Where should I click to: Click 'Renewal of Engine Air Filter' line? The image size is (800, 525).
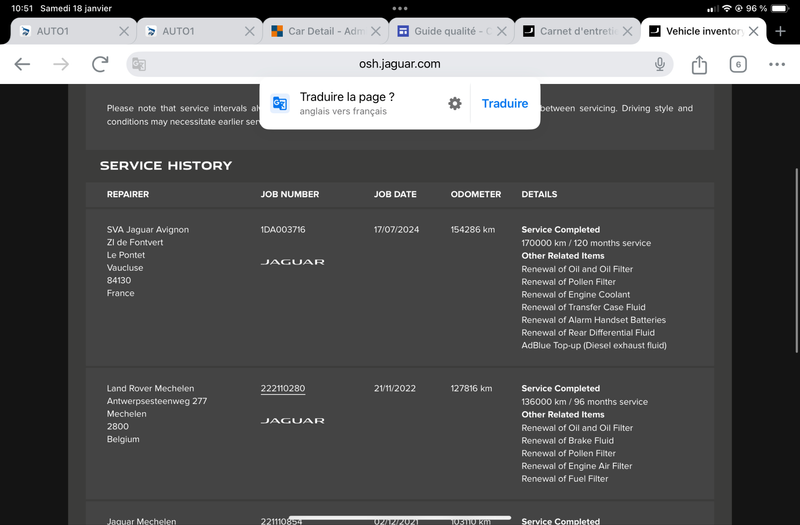tap(577, 466)
